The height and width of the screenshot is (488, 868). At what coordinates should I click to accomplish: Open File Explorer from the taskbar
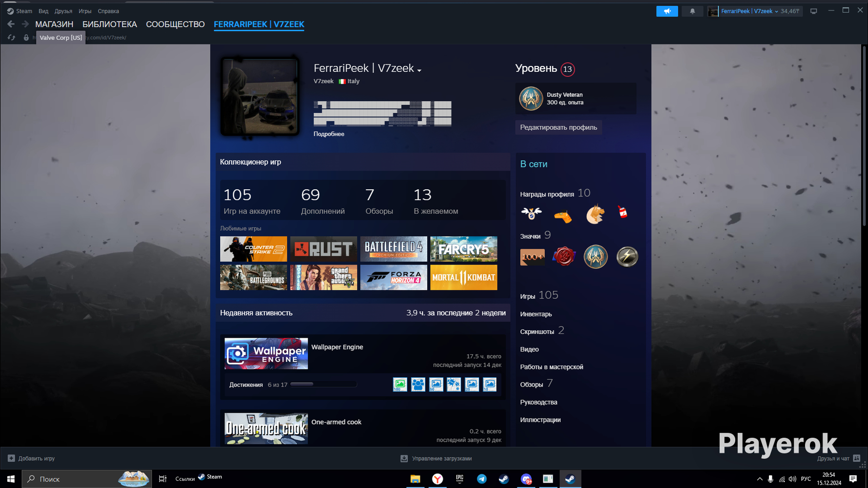[x=415, y=479]
